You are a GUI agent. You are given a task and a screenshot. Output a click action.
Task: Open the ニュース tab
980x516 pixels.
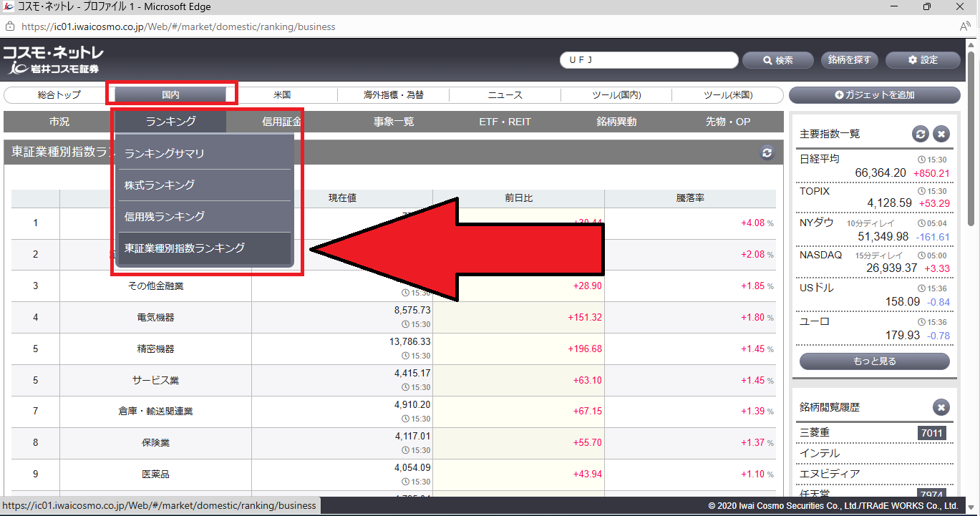coord(505,94)
